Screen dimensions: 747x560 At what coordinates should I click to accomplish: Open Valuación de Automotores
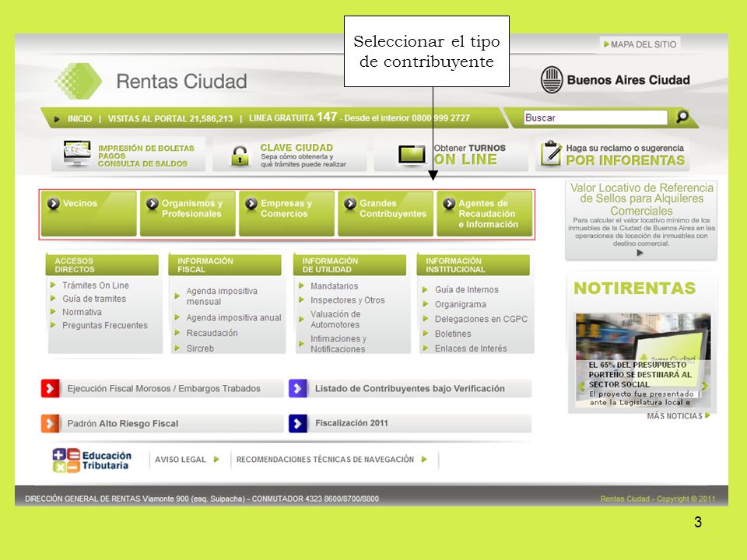[335, 320]
